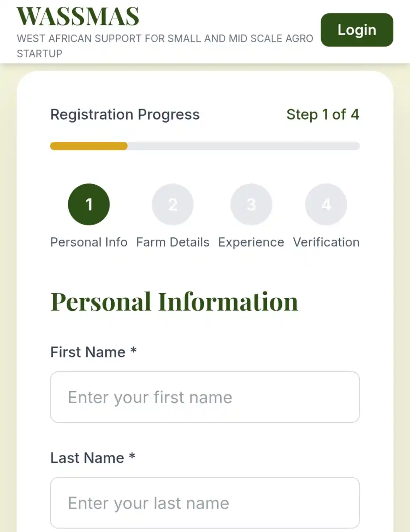
Task: Click the Personal Information section heading
Action: tap(174, 302)
